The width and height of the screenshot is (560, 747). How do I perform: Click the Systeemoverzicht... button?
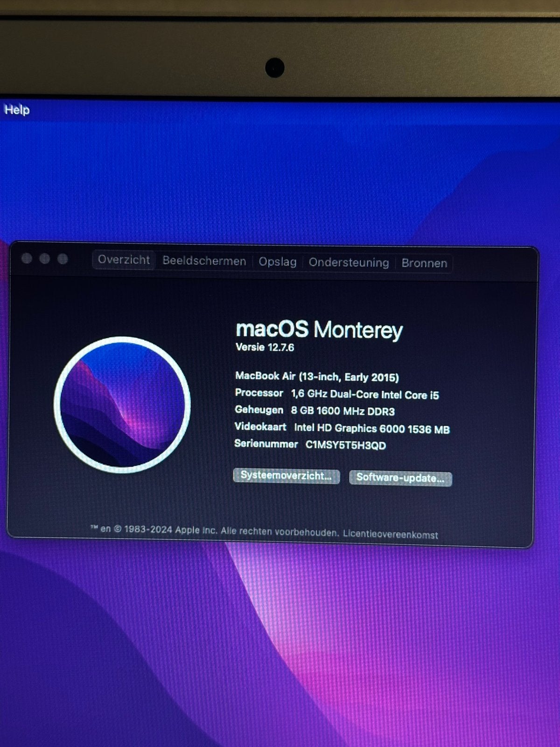point(286,476)
